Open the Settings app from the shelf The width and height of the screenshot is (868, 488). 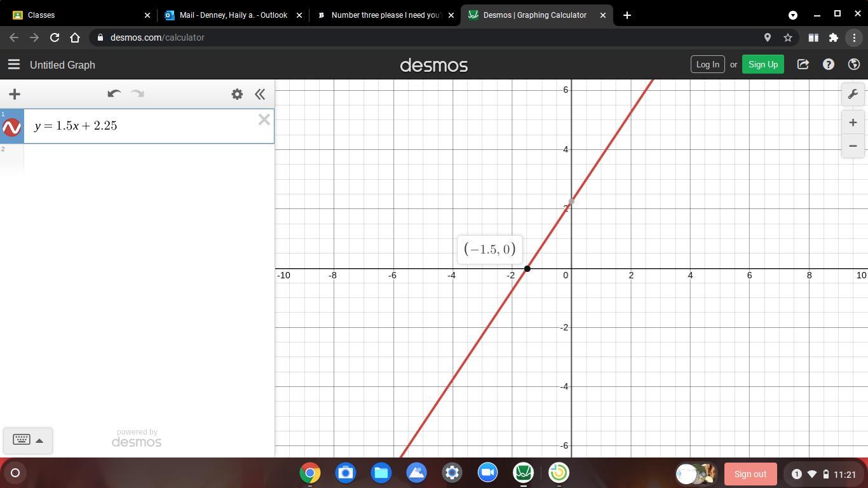tap(452, 473)
